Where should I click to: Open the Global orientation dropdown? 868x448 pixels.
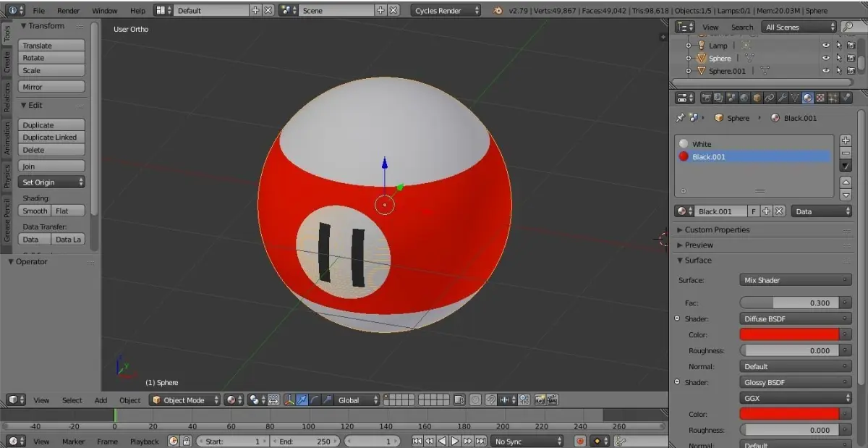tap(357, 400)
